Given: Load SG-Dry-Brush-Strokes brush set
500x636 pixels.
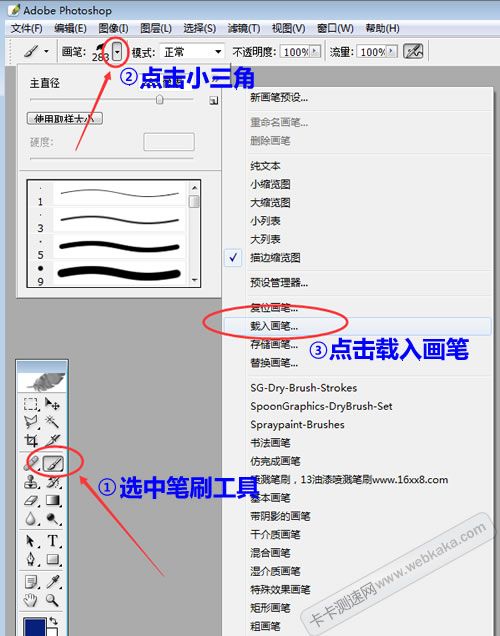Looking at the screenshot, I should (304, 388).
